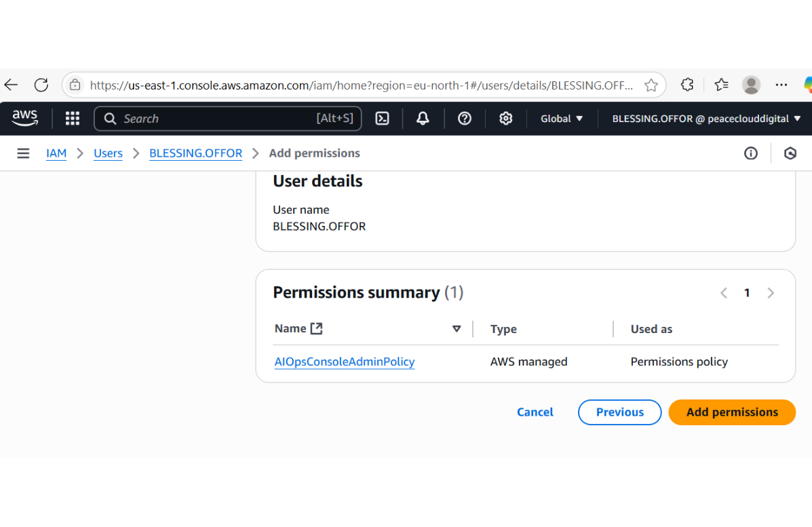The height and width of the screenshot is (527, 812).
Task: Click the Permissions summary heading
Action: coord(368,292)
